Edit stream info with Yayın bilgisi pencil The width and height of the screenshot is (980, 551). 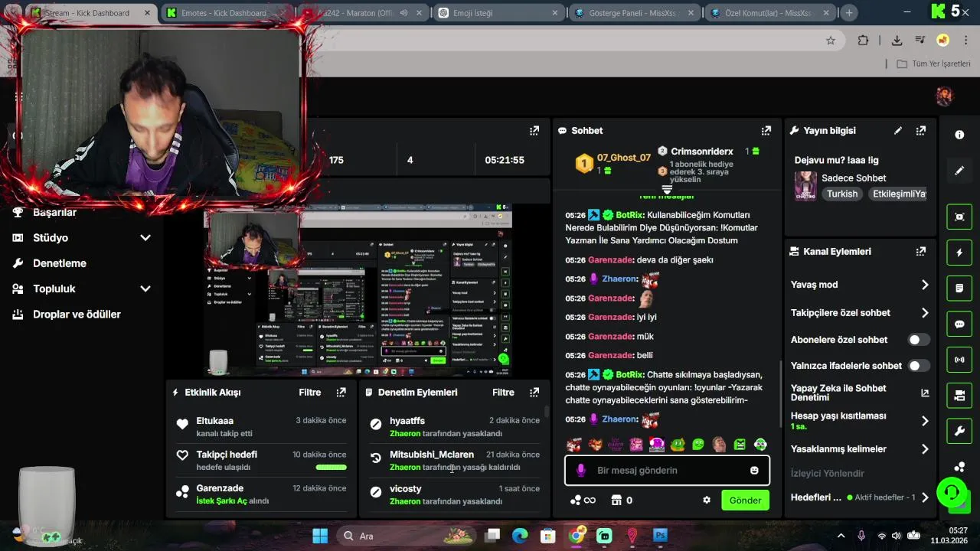coord(898,131)
